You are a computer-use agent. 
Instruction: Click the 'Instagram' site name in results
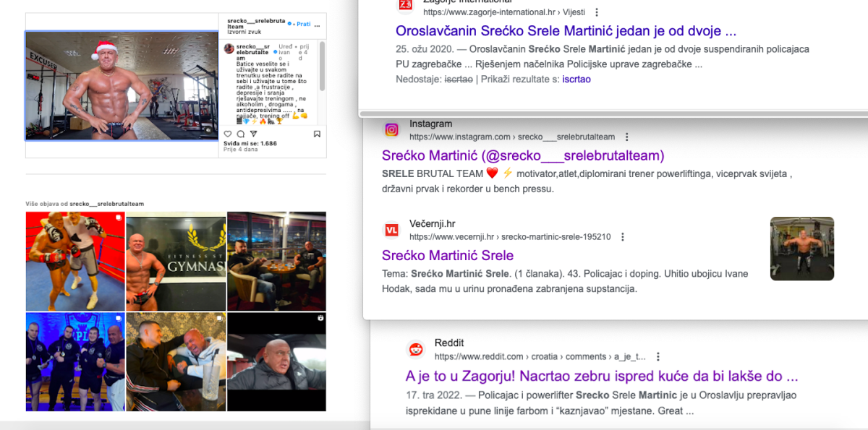point(430,124)
